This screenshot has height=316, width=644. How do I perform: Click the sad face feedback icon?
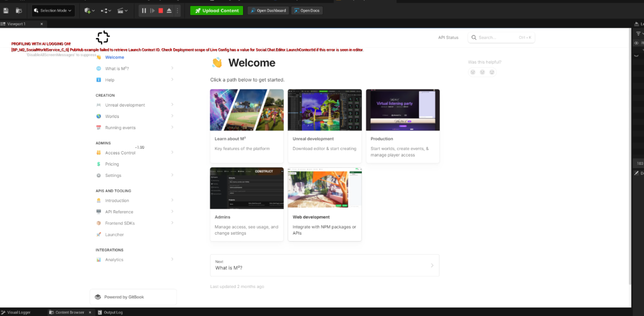[x=473, y=72]
